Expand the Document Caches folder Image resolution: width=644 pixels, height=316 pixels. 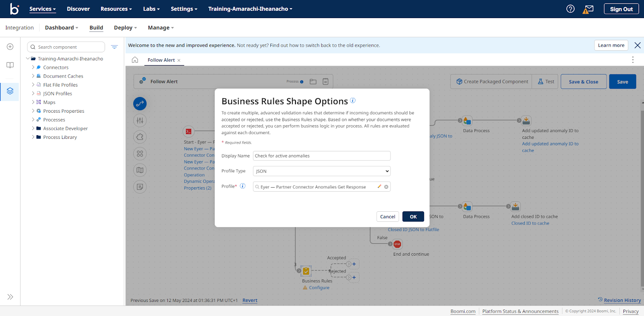[33, 76]
